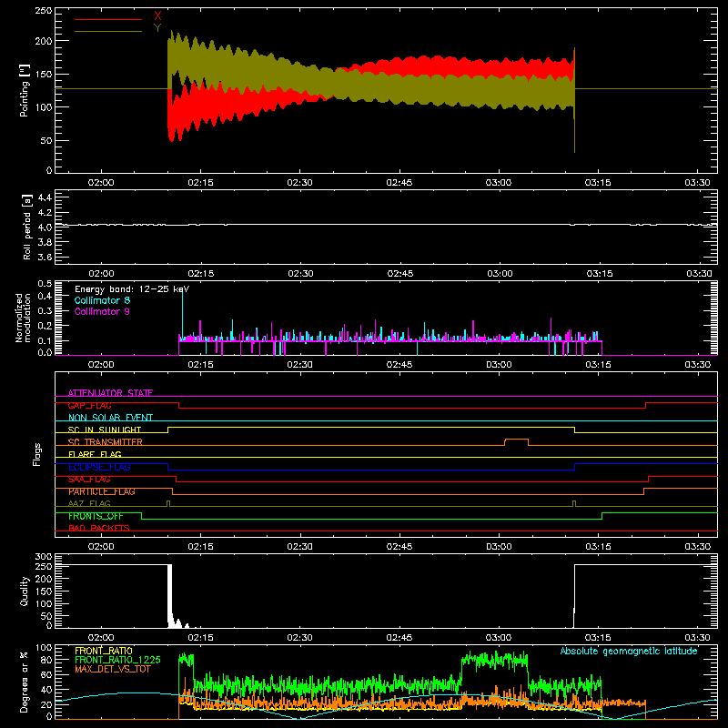Click the green FRONT_RATIO_1225 legend label
The height and width of the screenshot is (728, 728).
tap(117, 660)
